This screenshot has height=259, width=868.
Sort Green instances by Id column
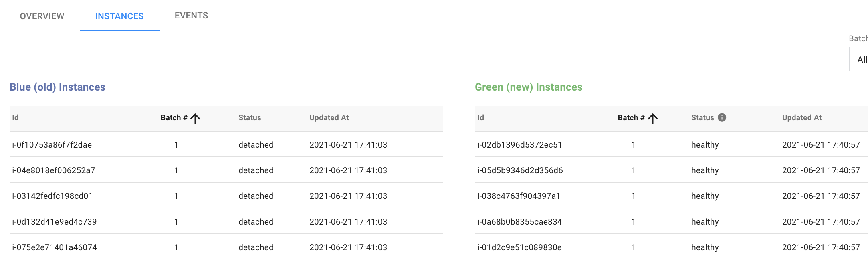tap(481, 117)
